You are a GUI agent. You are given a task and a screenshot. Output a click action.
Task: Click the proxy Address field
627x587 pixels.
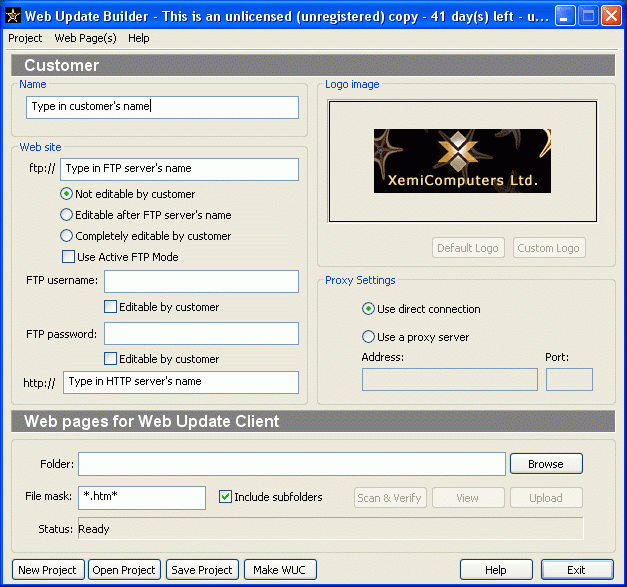click(x=450, y=379)
